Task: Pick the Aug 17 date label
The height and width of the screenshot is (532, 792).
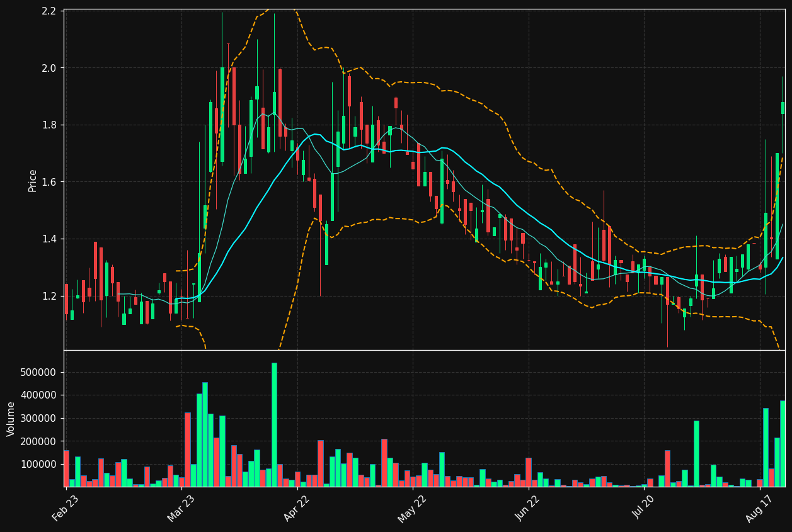Action: coord(760,507)
